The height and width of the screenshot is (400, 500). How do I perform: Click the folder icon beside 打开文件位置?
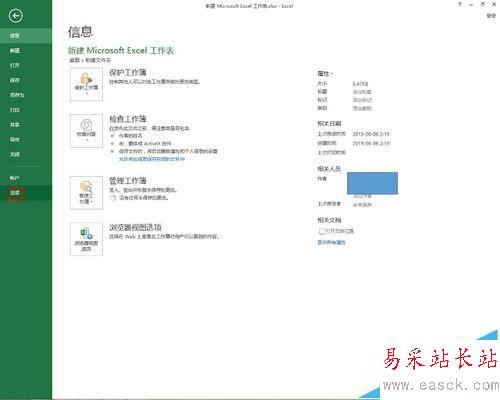[x=322, y=231]
